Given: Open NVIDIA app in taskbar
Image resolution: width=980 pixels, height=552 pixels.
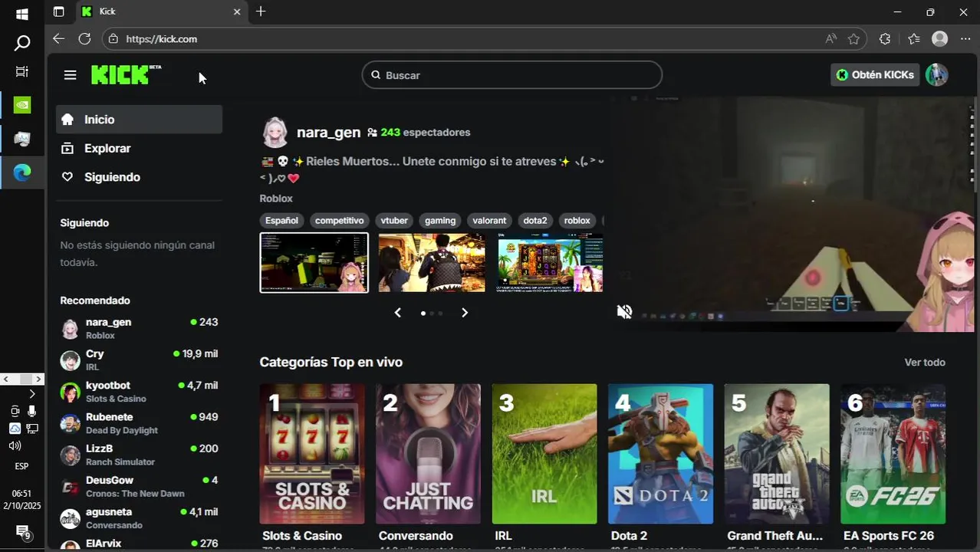Looking at the screenshot, I should pyautogui.click(x=22, y=105).
